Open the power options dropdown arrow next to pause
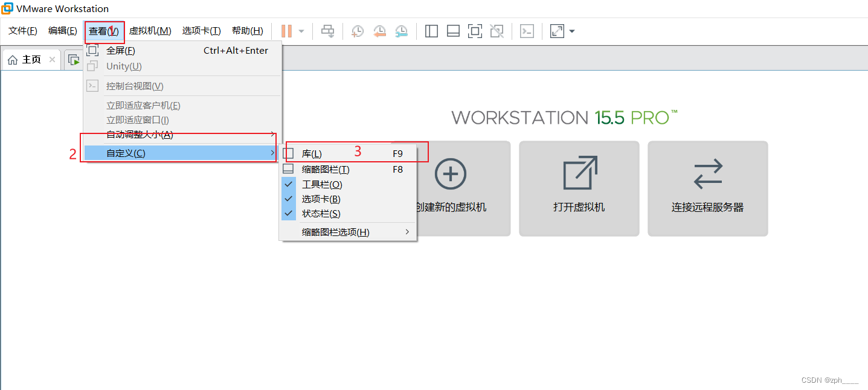Screen dimensions: 868x390 click(301, 31)
